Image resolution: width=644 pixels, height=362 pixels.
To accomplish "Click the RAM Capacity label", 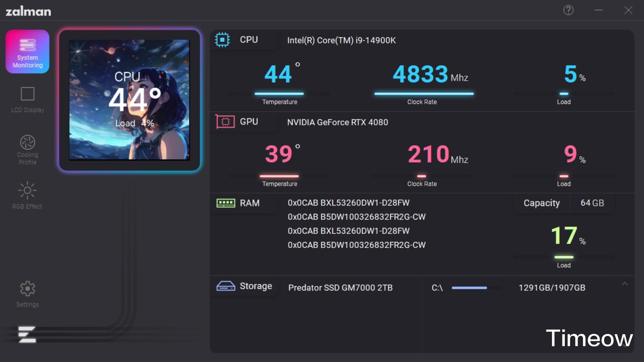I will [x=541, y=203].
